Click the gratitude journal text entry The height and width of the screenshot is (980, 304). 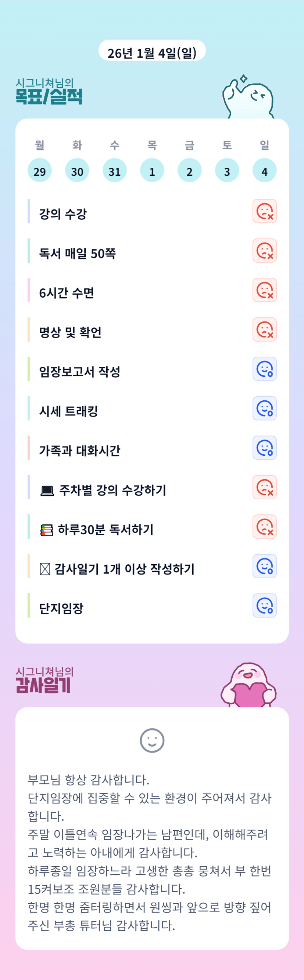[x=149, y=852]
